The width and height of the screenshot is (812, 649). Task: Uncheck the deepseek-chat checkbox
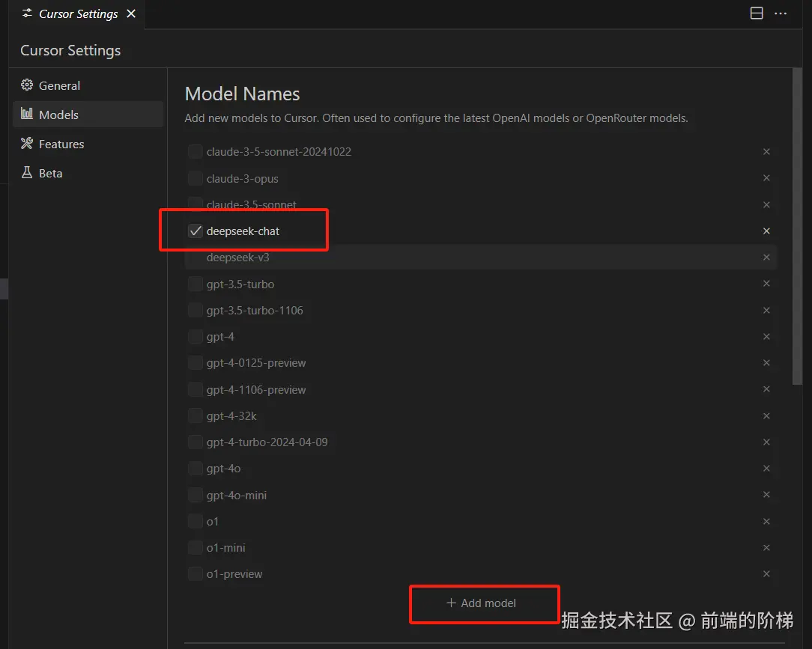coord(196,231)
